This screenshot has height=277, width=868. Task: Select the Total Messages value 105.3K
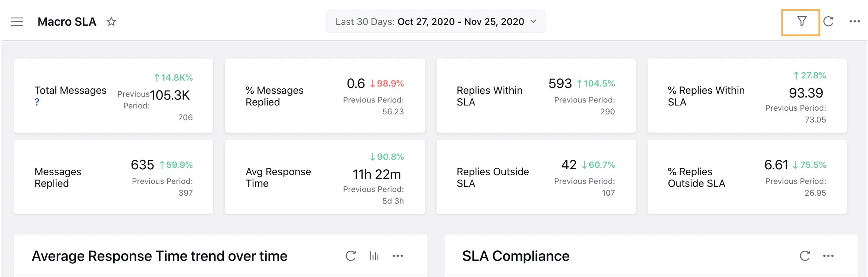[170, 95]
